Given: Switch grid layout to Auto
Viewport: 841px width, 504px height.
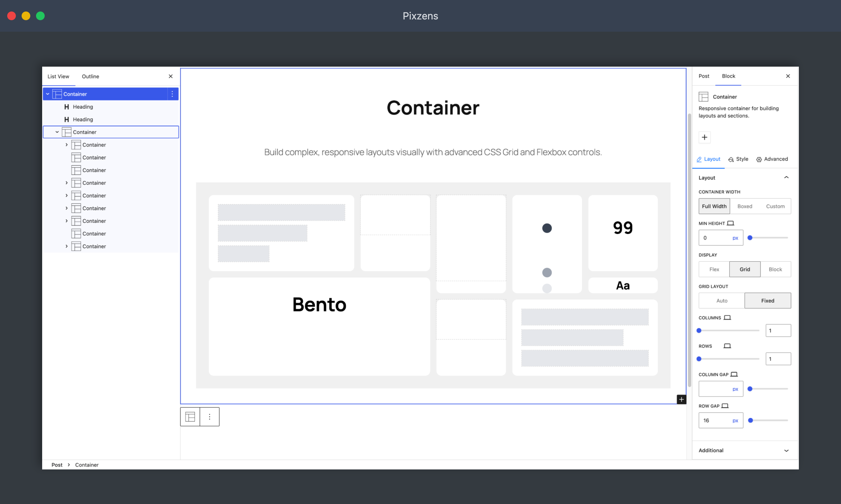Looking at the screenshot, I should 722,301.
